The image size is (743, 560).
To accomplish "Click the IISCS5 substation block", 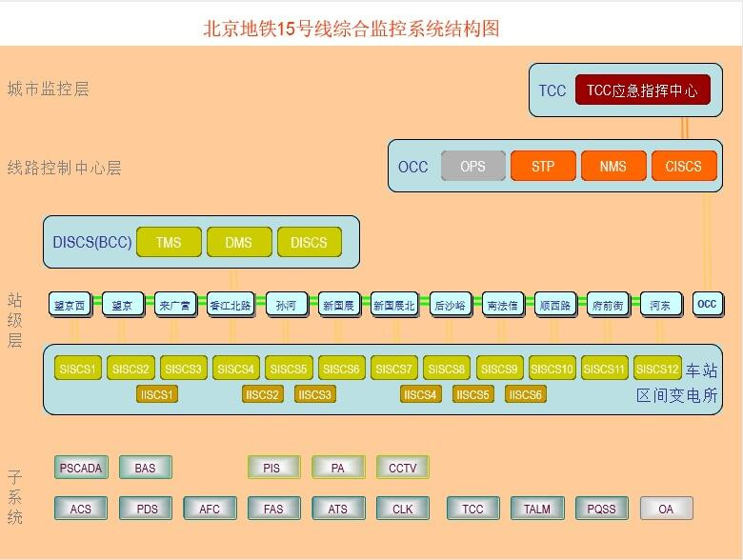I will (472, 394).
